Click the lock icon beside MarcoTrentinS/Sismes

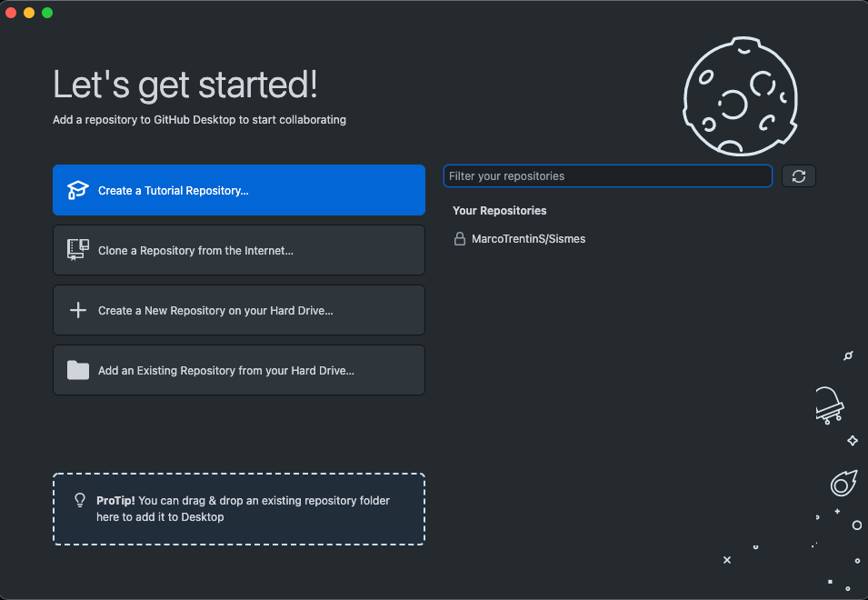pyautogui.click(x=460, y=238)
